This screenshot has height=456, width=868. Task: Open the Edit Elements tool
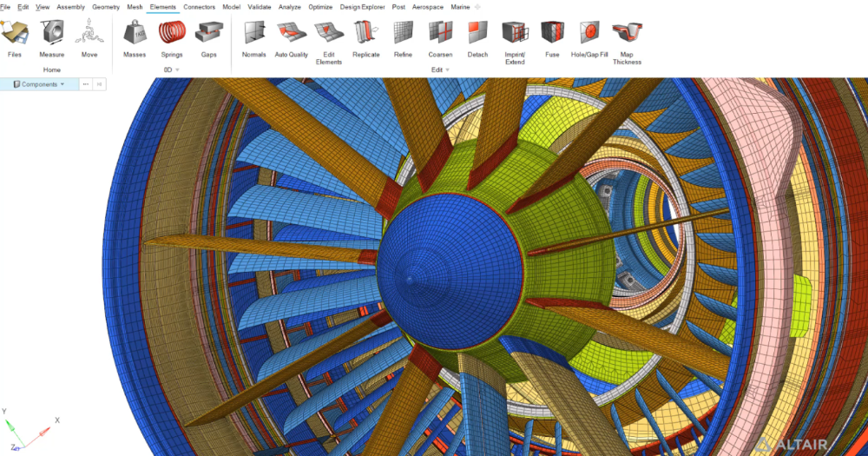click(329, 42)
